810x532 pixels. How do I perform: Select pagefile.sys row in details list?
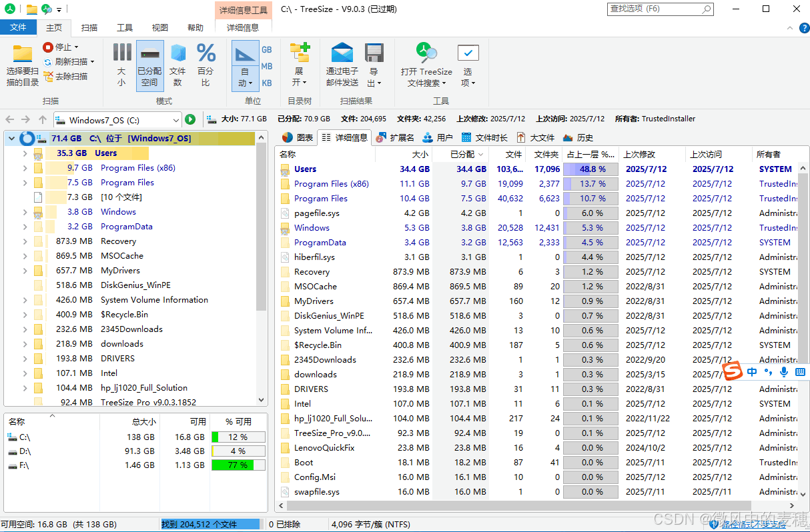537,213
